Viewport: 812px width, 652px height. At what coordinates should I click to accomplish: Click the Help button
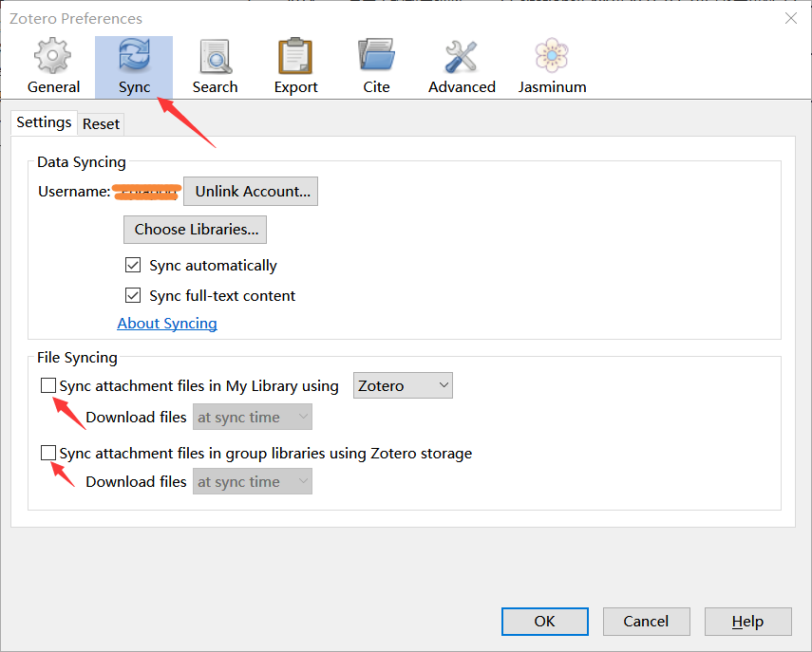coord(747,622)
